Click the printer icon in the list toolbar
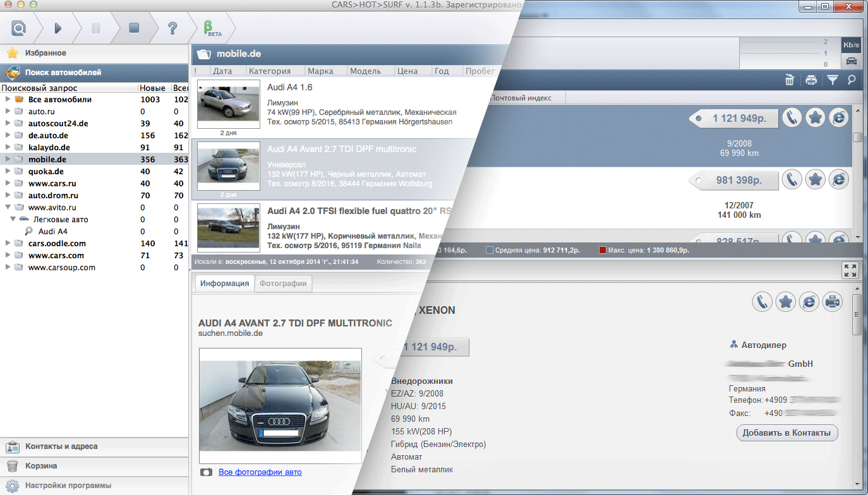 811,80
